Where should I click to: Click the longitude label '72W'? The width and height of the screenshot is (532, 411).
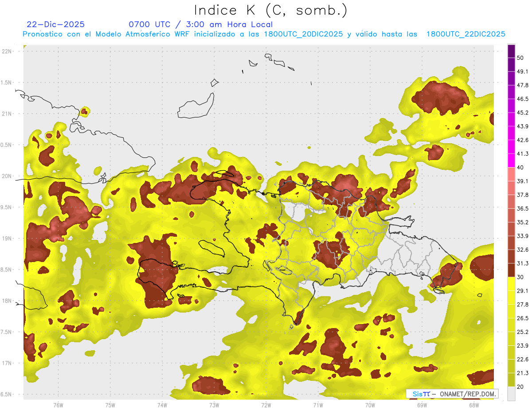pos(266,405)
